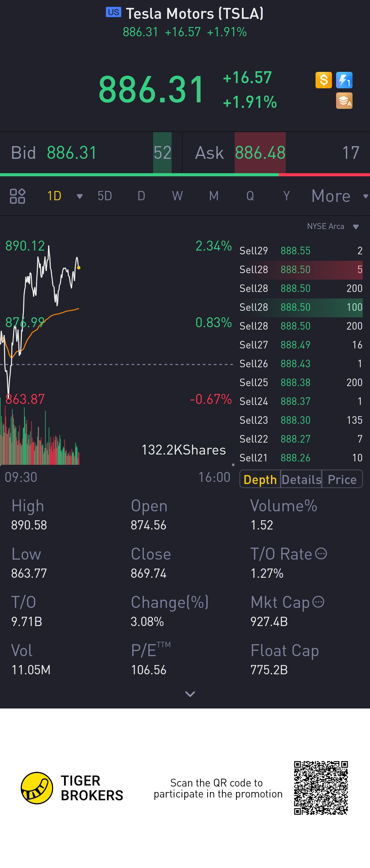Open the NYSE Arca exchange dropdown

tap(356, 227)
